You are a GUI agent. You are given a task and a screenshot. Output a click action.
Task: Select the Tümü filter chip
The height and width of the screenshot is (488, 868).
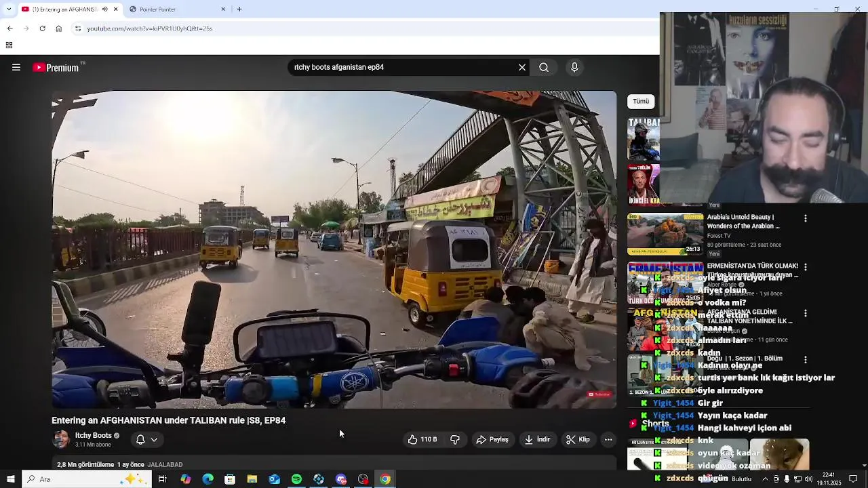(641, 101)
